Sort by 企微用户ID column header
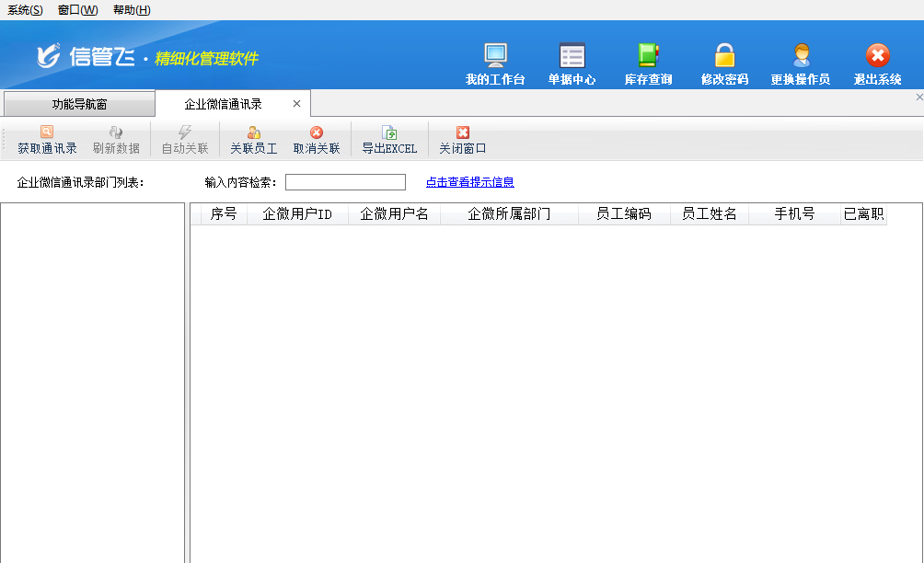924x563 pixels. pos(297,214)
